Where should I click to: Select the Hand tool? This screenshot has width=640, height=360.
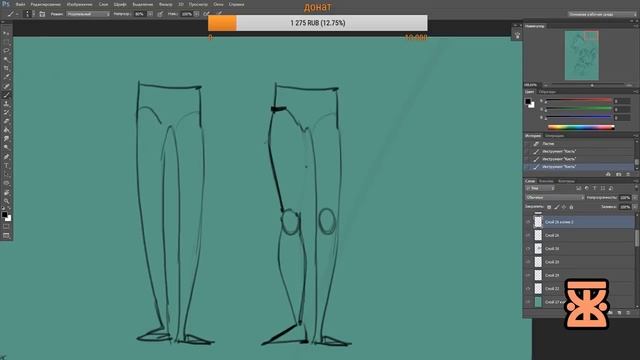pos(6,193)
